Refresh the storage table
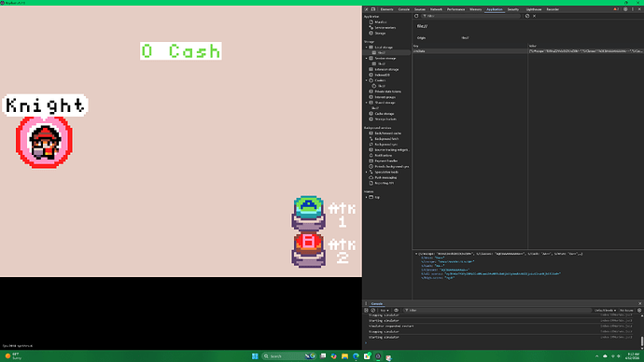Image resolution: width=644 pixels, height=362 pixels. pyautogui.click(x=416, y=16)
